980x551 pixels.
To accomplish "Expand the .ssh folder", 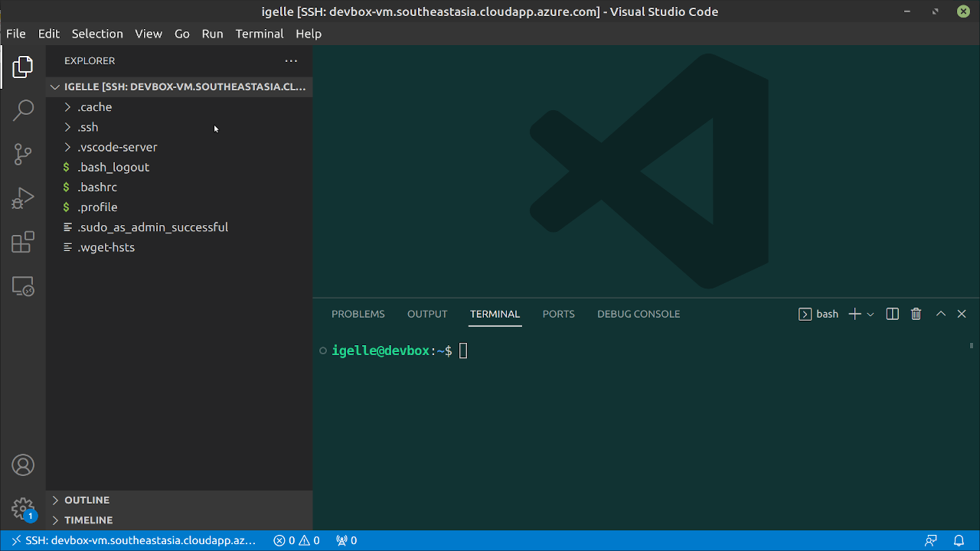I will tap(179, 127).
